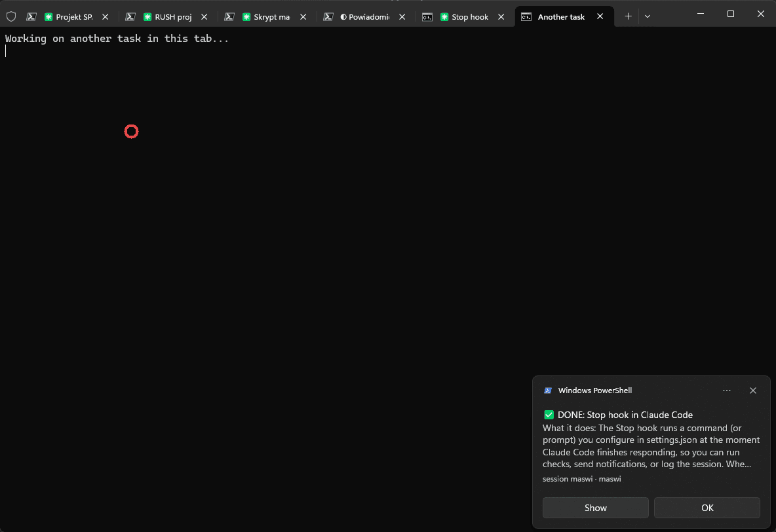Open a new terminal tab
776x532 pixels.
628,16
